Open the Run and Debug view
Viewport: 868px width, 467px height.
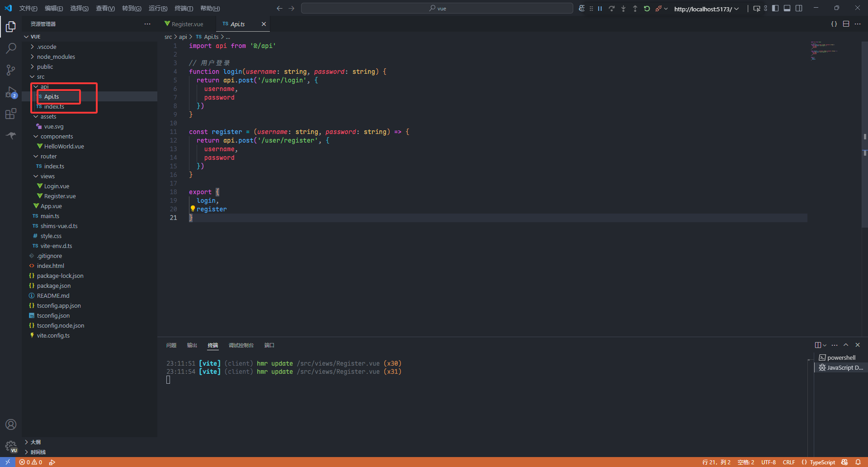[11, 92]
